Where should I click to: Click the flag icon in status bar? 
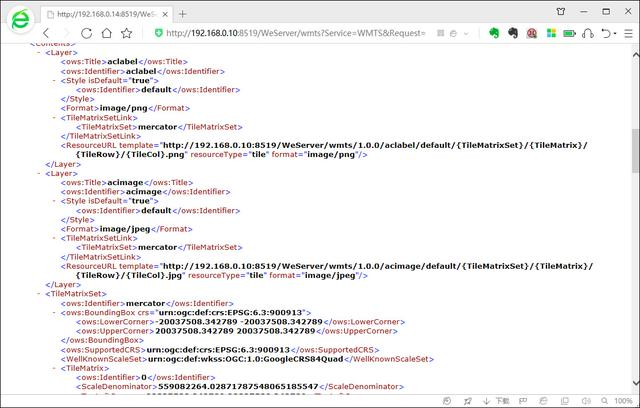pyautogui.click(x=523, y=401)
